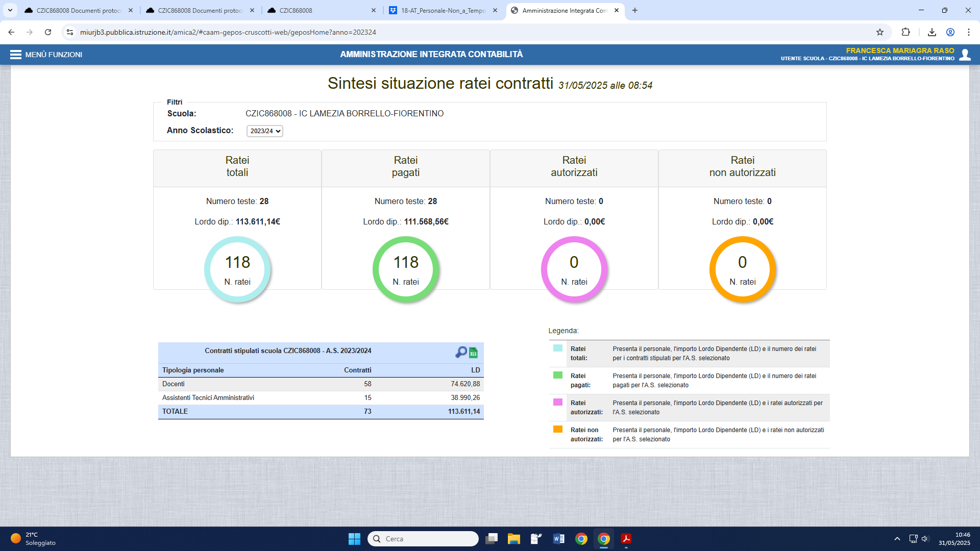The width and height of the screenshot is (980, 551).
Task: Open a new browser tab
Action: click(635, 10)
